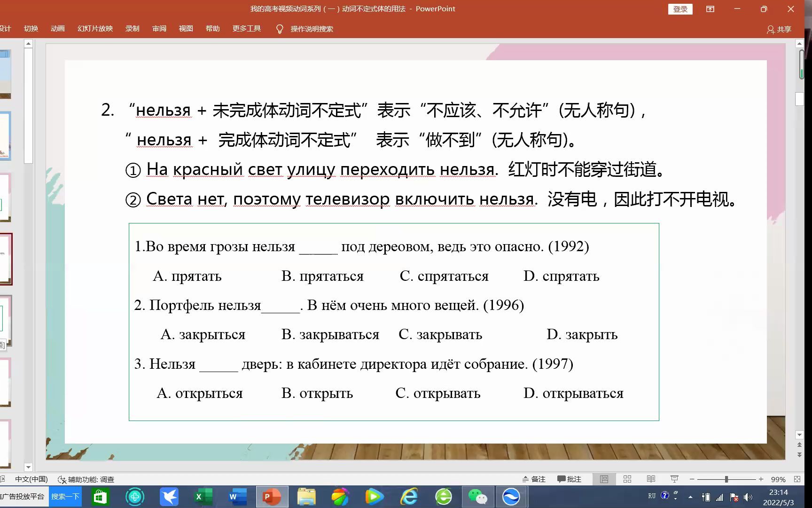Open the 幻灯片放映 ribbon tab

[x=94, y=28]
